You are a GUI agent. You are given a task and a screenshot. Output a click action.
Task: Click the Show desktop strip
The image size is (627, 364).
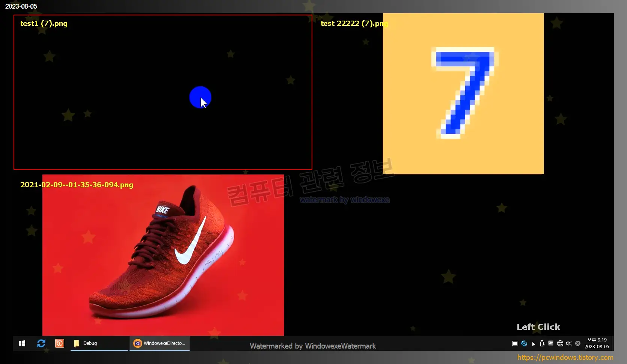613,343
